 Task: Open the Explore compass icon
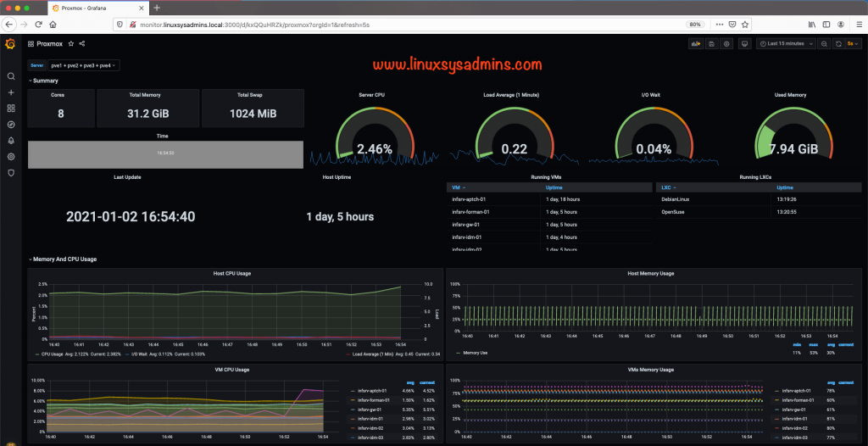click(x=10, y=125)
